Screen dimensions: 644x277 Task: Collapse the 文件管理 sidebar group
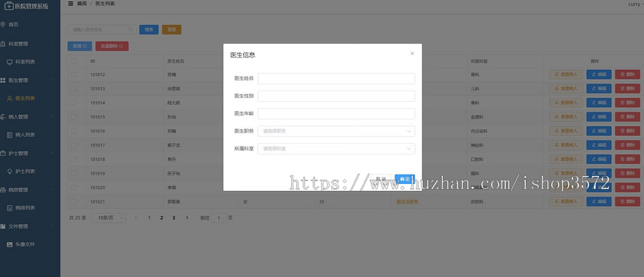tap(52, 226)
